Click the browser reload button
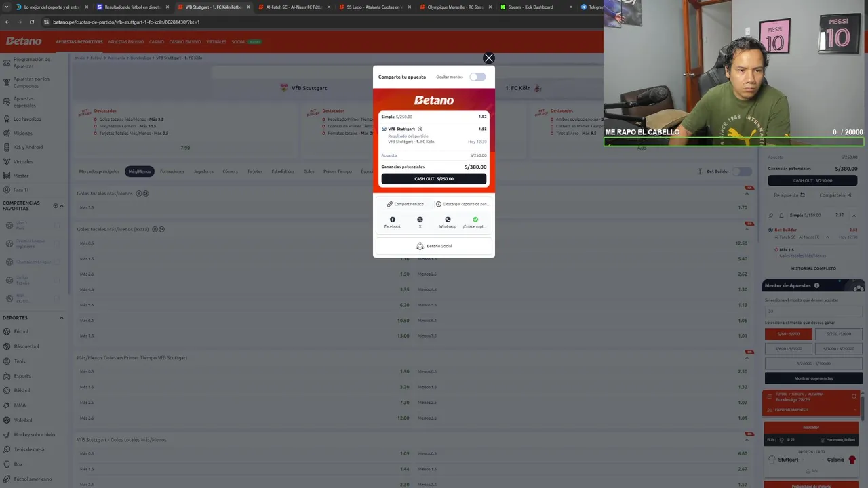Viewport: 868px width, 488px height. [31, 22]
